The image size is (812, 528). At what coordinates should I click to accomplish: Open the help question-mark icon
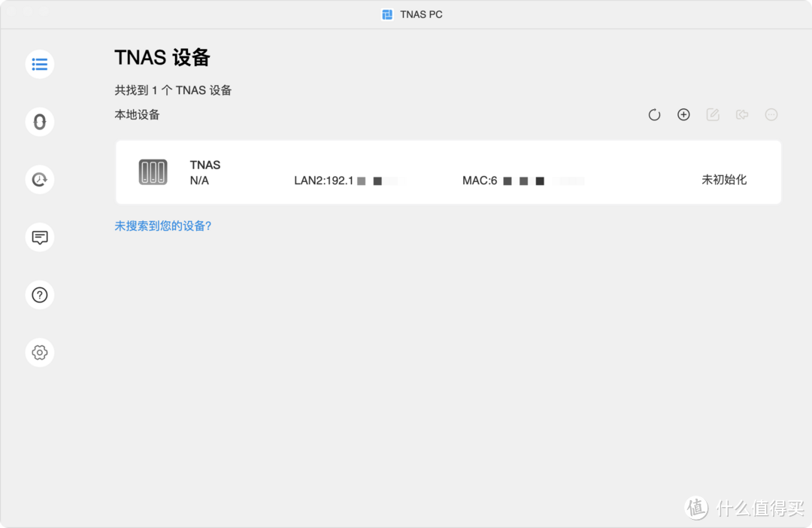[39, 295]
